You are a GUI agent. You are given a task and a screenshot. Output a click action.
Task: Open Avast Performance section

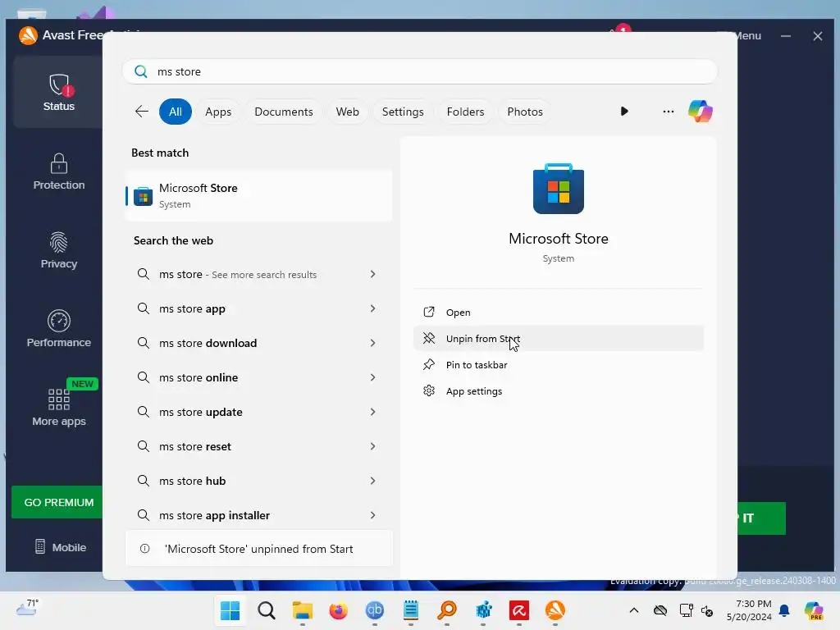tap(59, 329)
